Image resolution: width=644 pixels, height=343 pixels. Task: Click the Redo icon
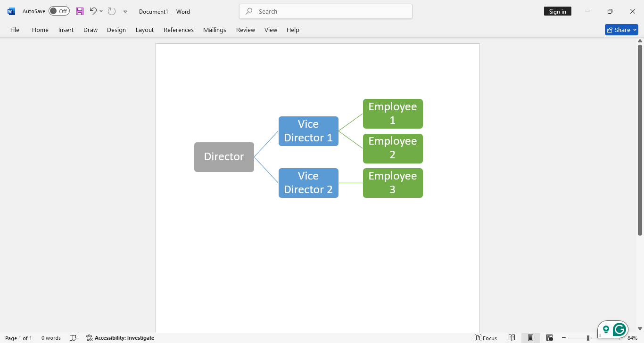(111, 11)
